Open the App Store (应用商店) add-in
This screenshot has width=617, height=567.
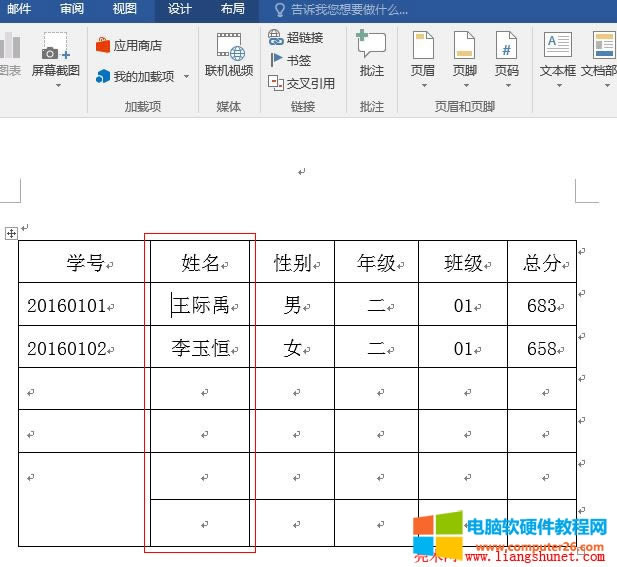click(x=129, y=45)
